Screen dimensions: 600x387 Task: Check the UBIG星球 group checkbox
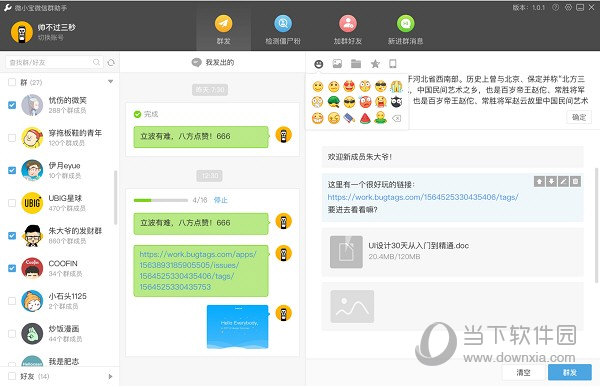coord(12,203)
